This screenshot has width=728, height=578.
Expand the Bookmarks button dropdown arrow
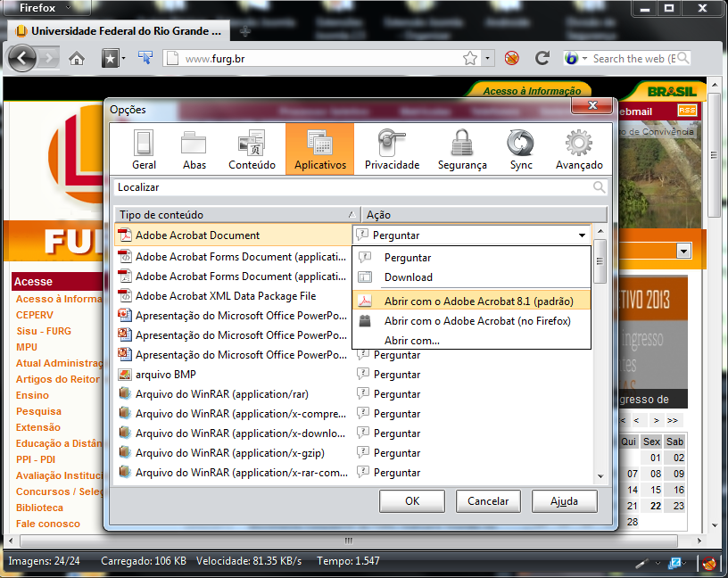pyautogui.click(x=123, y=59)
